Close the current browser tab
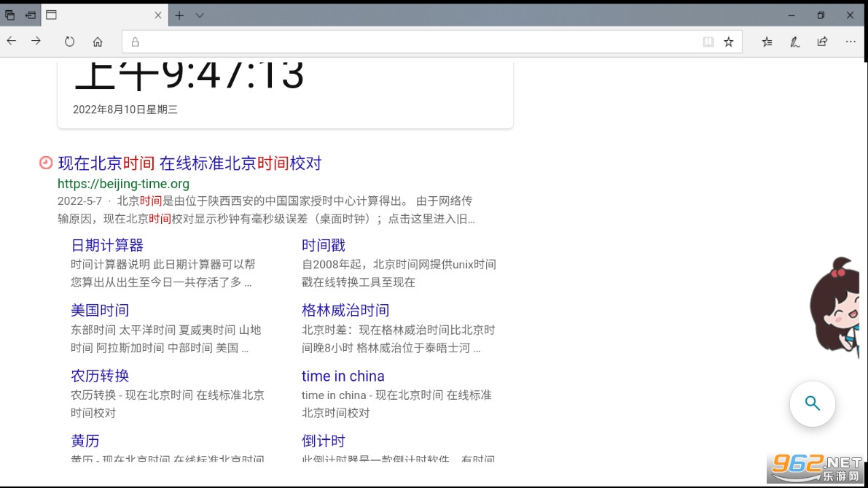The height and width of the screenshot is (488, 868). (x=158, y=15)
